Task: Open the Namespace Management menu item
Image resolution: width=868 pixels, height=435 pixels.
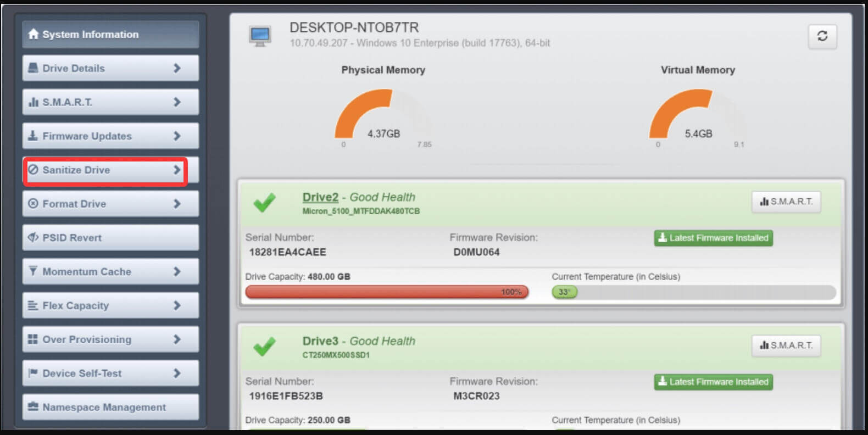Action: pyautogui.click(x=110, y=407)
